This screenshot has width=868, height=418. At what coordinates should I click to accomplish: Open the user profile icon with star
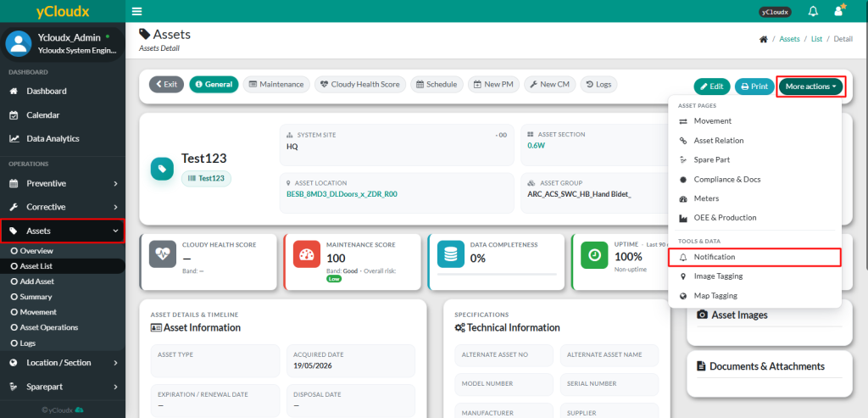tap(840, 10)
